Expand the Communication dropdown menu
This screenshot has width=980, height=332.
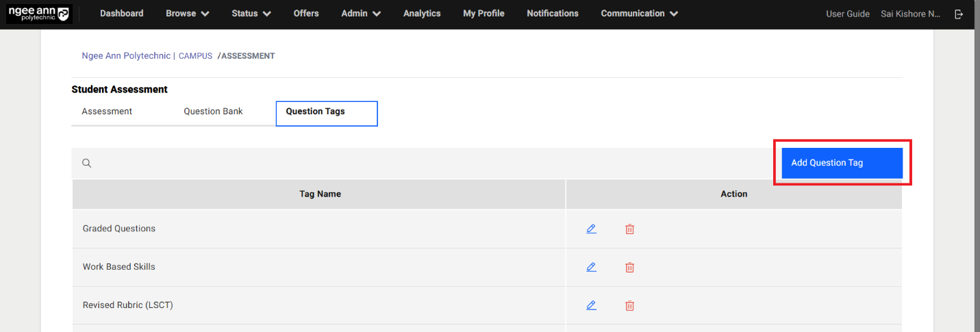pyautogui.click(x=639, y=14)
